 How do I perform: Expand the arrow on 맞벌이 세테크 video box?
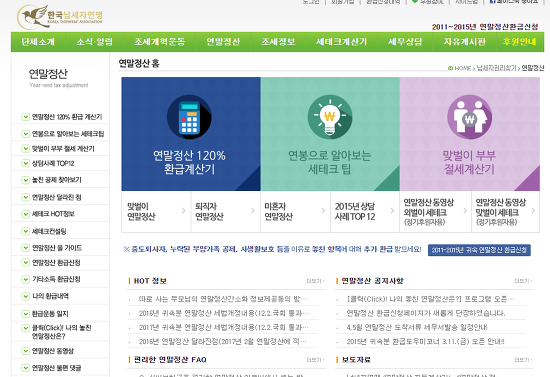[533, 211]
